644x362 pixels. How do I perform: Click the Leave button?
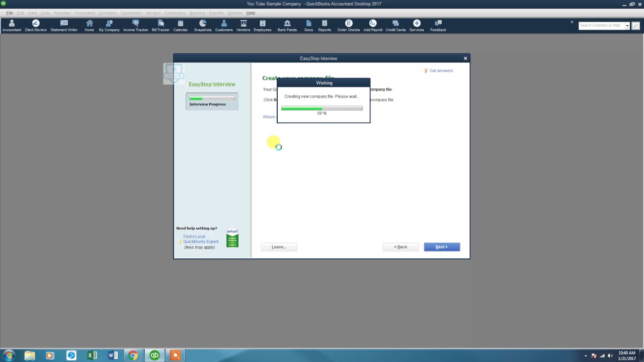279,247
